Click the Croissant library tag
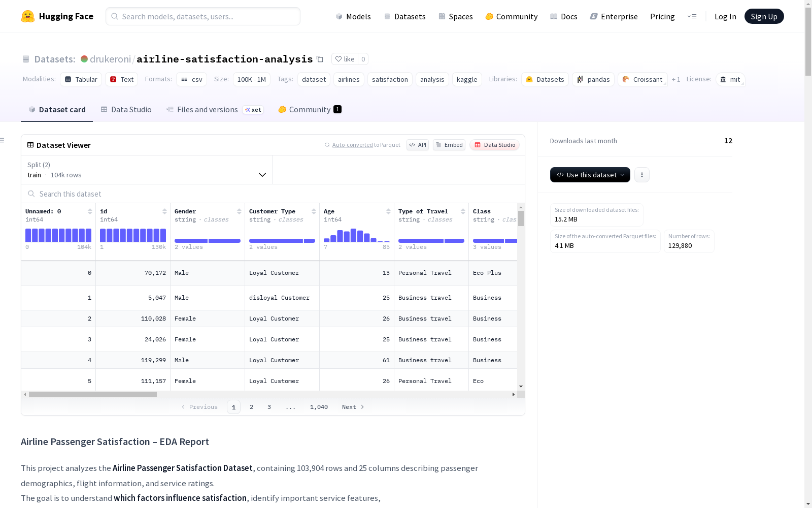Viewport: 812px width, 508px height. point(642,79)
